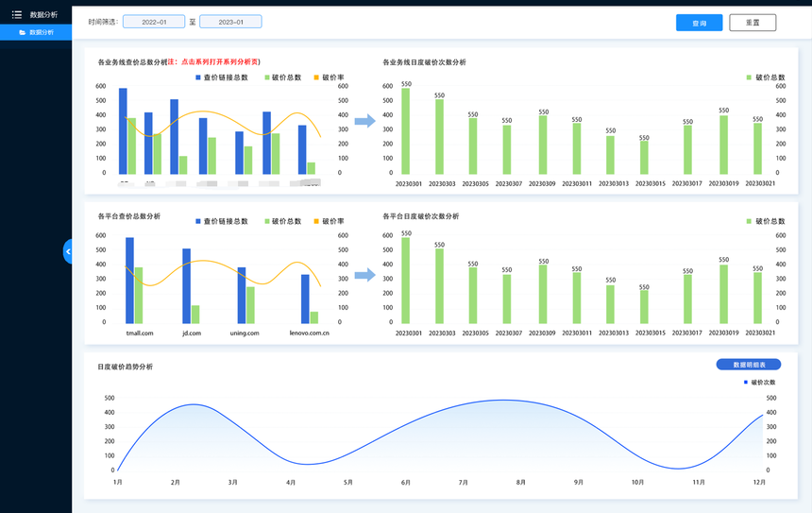
Task: Click the 20230319 bar in 各业务线日度破价次数分析 chart
Action: [723, 145]
